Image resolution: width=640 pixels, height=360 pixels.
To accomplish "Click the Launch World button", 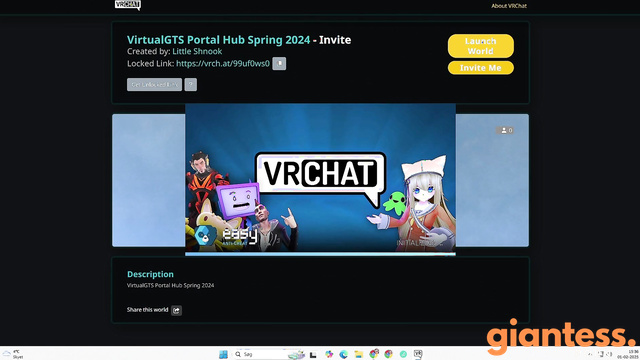I will 481,46.
